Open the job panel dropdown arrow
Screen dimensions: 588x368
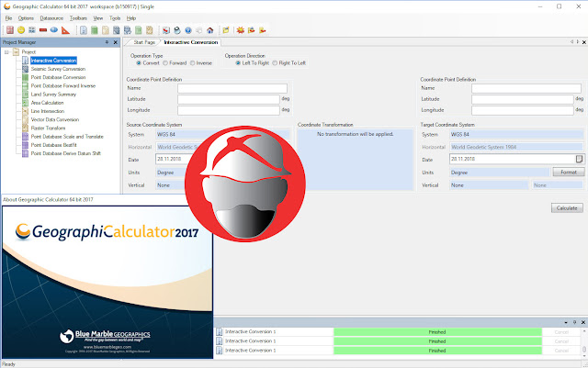[x=566, y=322]
